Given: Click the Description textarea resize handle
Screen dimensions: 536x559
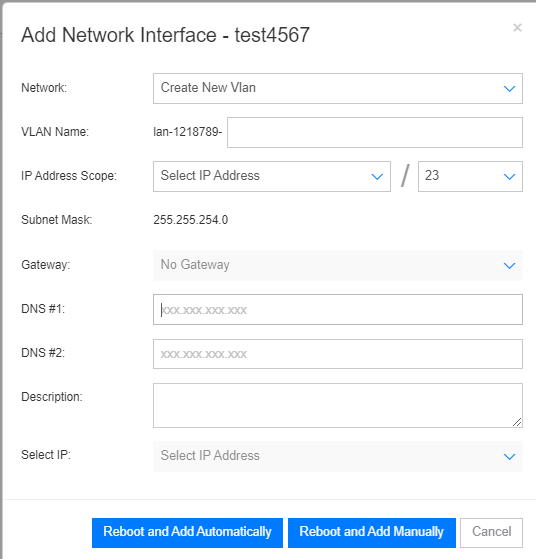Looking at the screenshot, I should pyautogui.click(x=517, y=422).
